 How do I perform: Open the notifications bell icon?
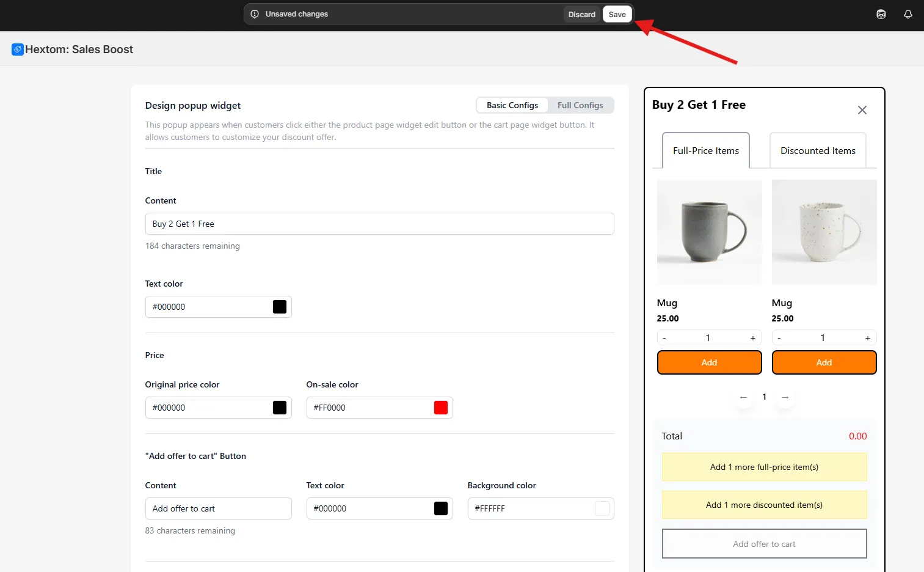(908, 14)
